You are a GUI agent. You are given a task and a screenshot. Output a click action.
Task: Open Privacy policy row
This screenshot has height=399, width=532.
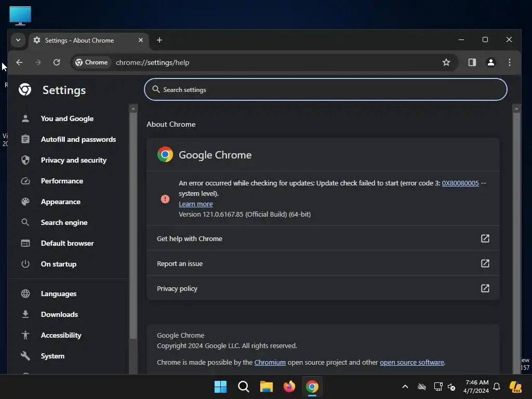click(x=323, y=288)
